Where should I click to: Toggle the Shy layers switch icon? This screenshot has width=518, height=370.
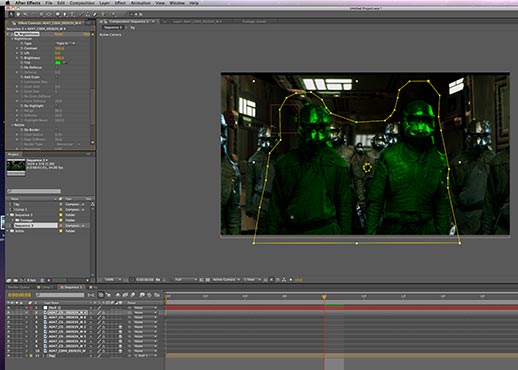point(117,295)
